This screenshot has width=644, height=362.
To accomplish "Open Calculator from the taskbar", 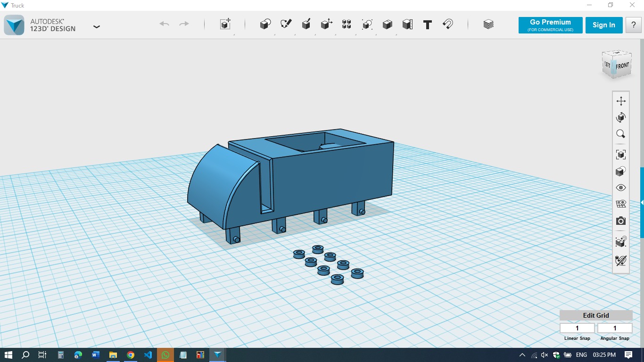I will pos(60,354).
